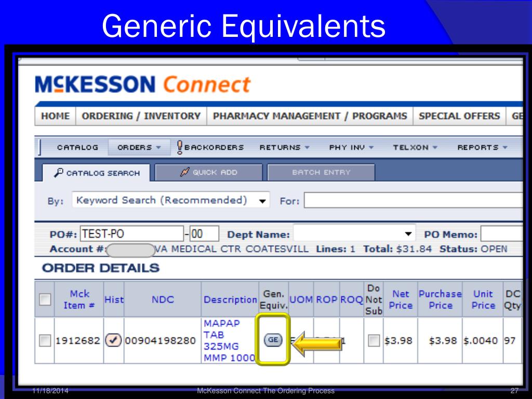Click the item number 1912682
The image size is (532, 399).
78,340
